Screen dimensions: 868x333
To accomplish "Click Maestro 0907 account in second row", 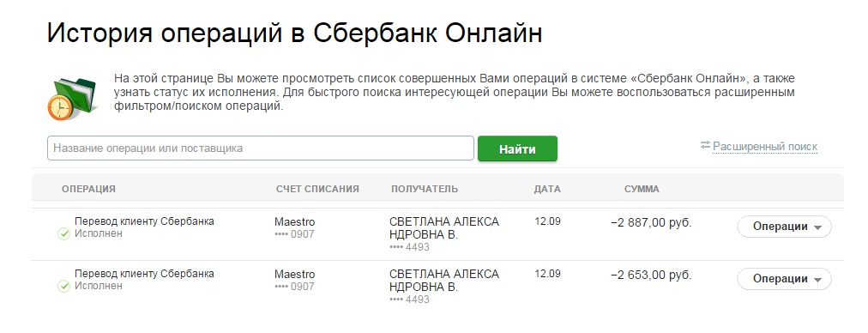I will coord(295,280).
